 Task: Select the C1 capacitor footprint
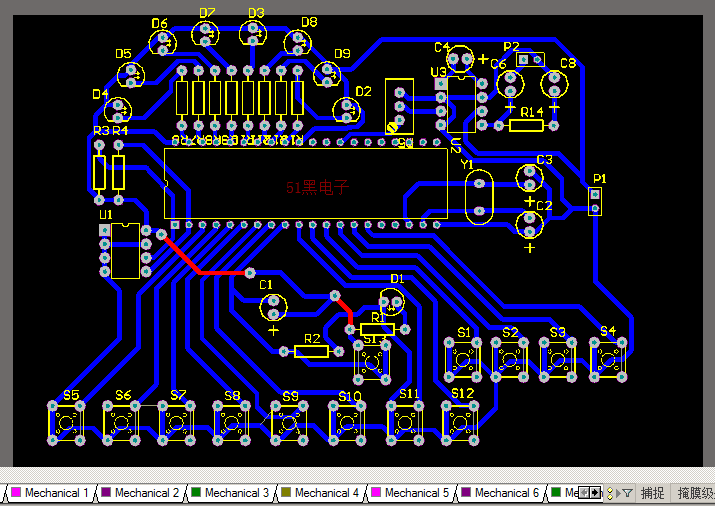[272, 305]
